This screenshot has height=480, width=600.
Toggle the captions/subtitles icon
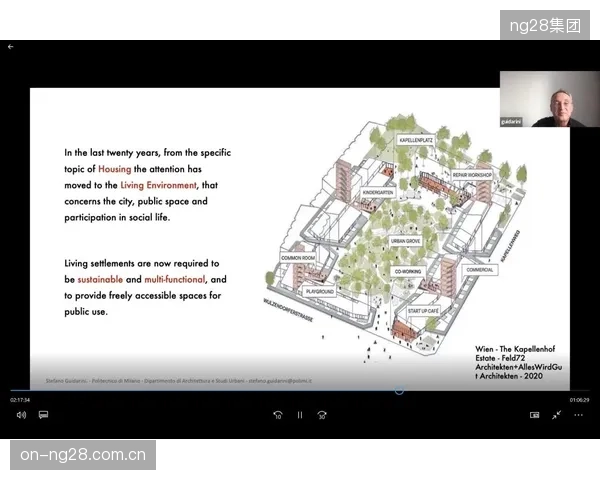pyautogui.click(x=43, y=415)
